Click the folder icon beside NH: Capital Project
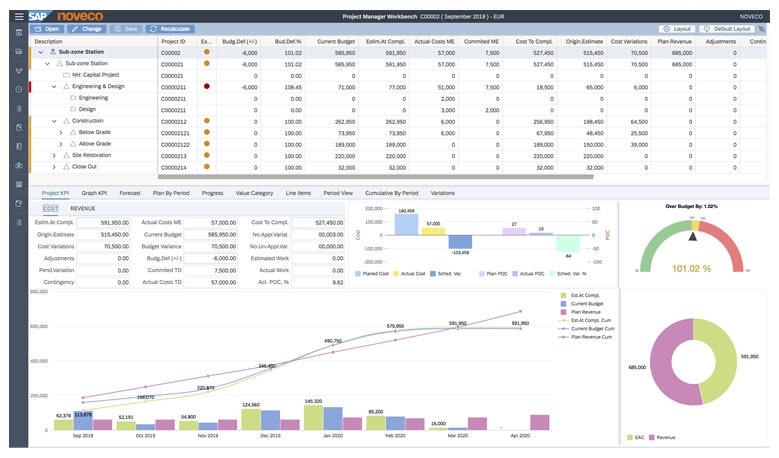Image resolution: width=779 pixels, height=458 pixels. pos(66,75)
